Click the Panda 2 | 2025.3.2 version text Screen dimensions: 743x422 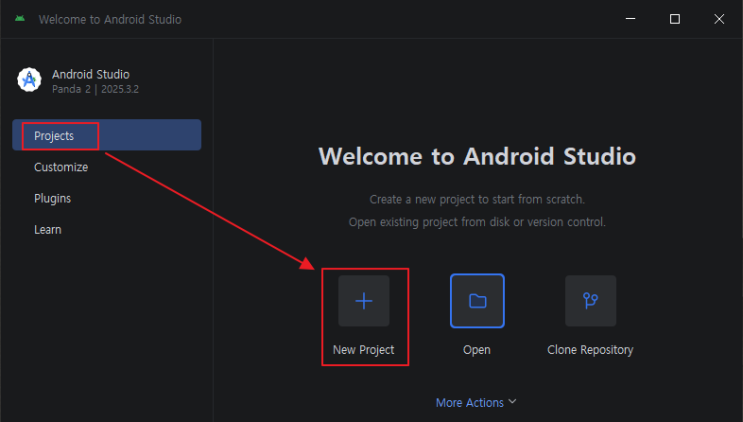[x=95, y=89]
